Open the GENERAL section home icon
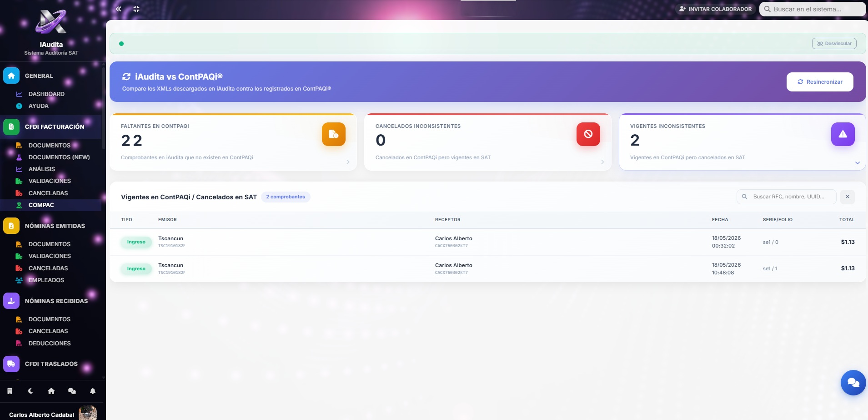 [x=11, y=76]
